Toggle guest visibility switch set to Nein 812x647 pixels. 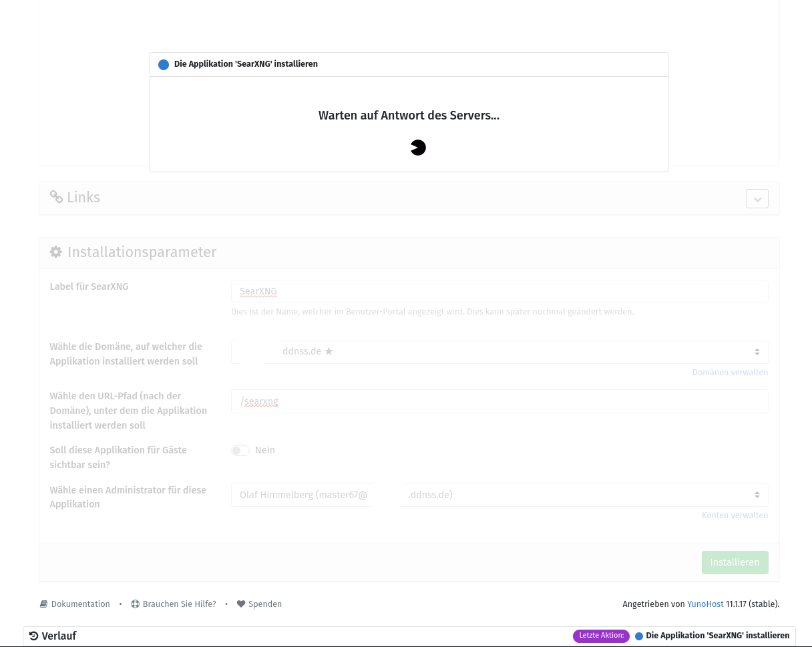point(240,451)
